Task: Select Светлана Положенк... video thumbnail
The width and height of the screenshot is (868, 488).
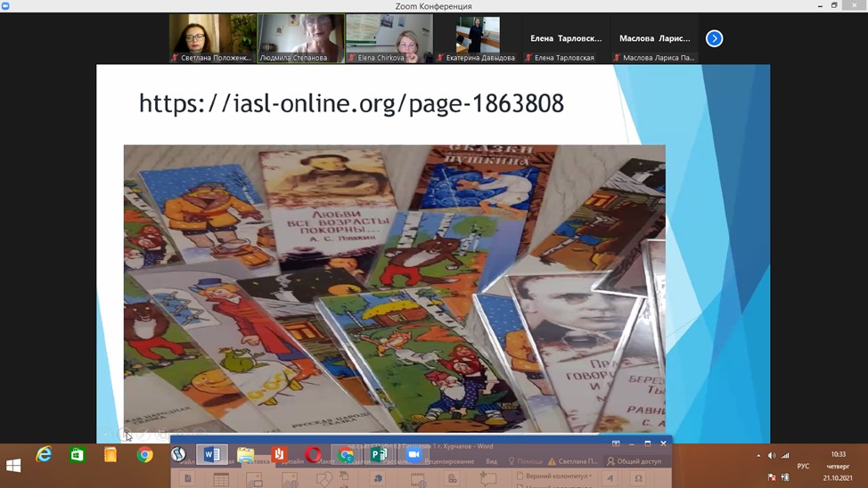Action: point(213,38)
